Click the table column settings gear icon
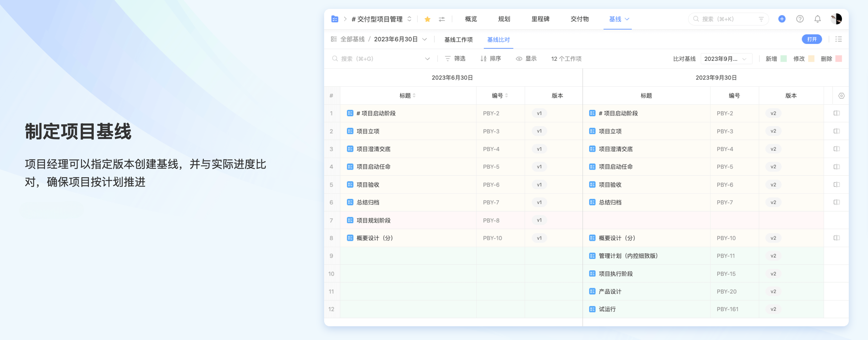The image size is (868, 340). tap(841, 96)
